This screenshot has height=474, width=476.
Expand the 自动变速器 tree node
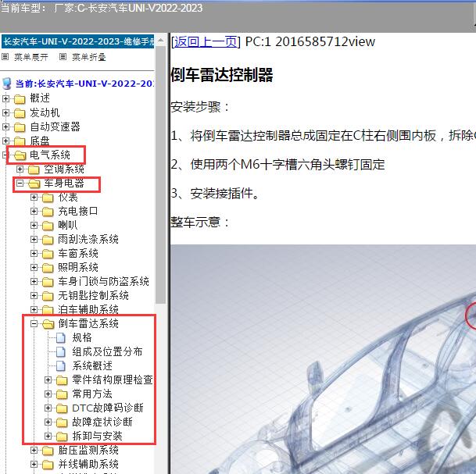(x=5, y=127)
